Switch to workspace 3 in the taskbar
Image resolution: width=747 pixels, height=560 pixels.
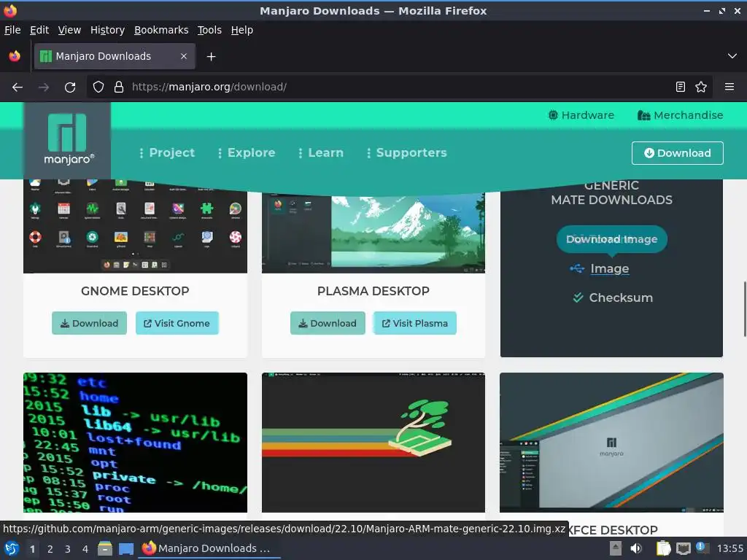point(68,549)
